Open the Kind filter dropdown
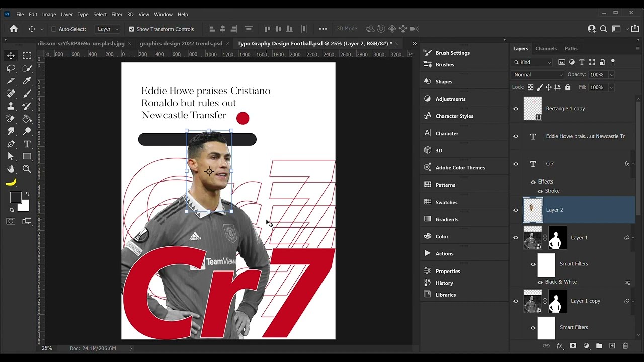This screenshot has height=362, width=644. (533, 62)
